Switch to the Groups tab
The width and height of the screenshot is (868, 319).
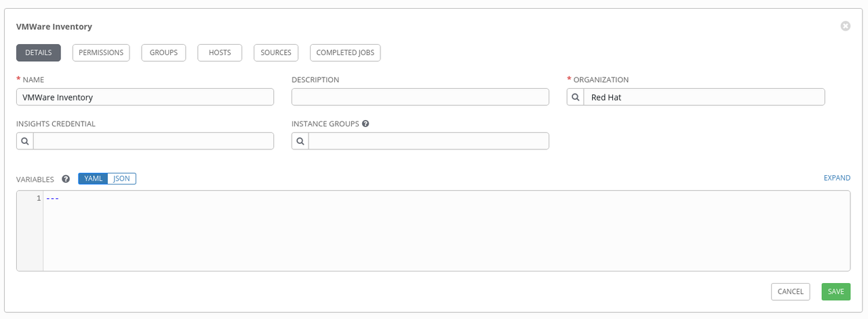tap(163, 53)
